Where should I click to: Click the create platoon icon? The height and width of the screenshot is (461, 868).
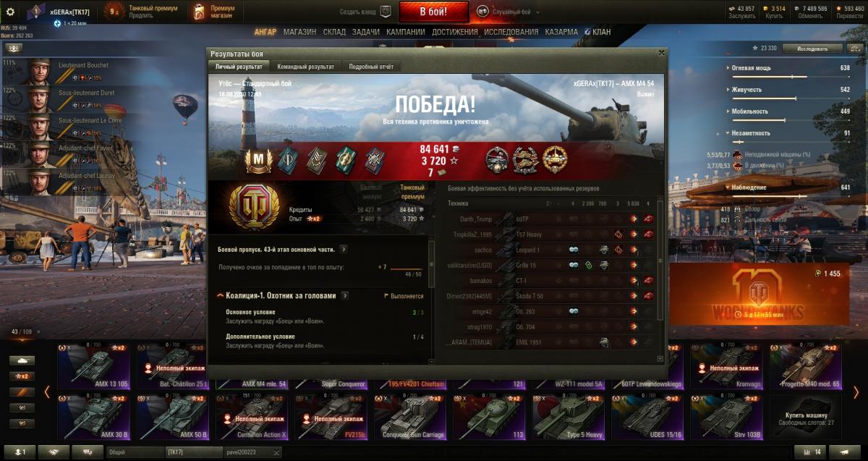point(386,12)
